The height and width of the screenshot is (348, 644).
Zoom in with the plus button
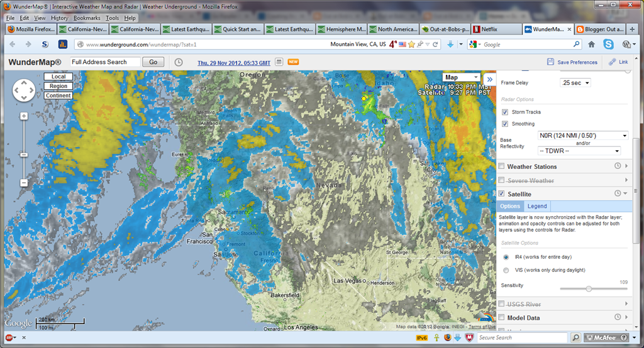pos(24,116)
